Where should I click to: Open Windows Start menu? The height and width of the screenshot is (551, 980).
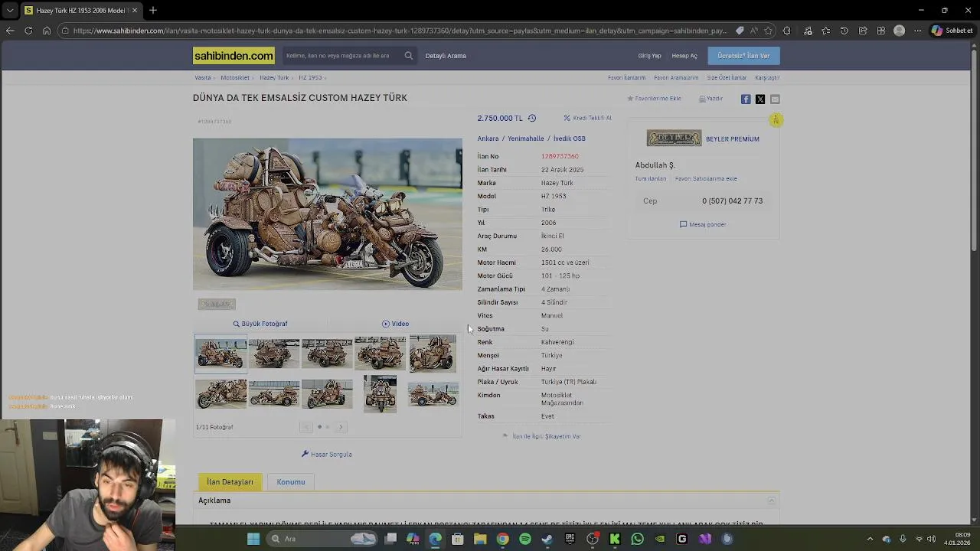pyautogui.click(x=253, y=539)
